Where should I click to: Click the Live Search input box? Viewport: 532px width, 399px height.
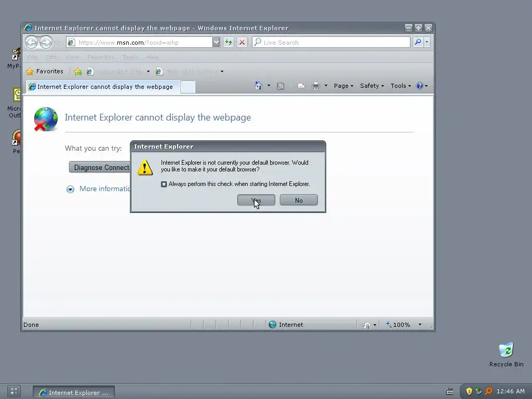click(x=331, y=42)
